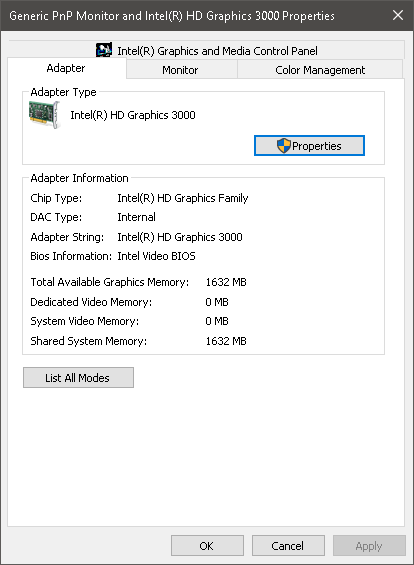Image resolution: width=414 pixels, height=565 pixels.
Task: Open the Color Management tab
Action: click(320, 70)
